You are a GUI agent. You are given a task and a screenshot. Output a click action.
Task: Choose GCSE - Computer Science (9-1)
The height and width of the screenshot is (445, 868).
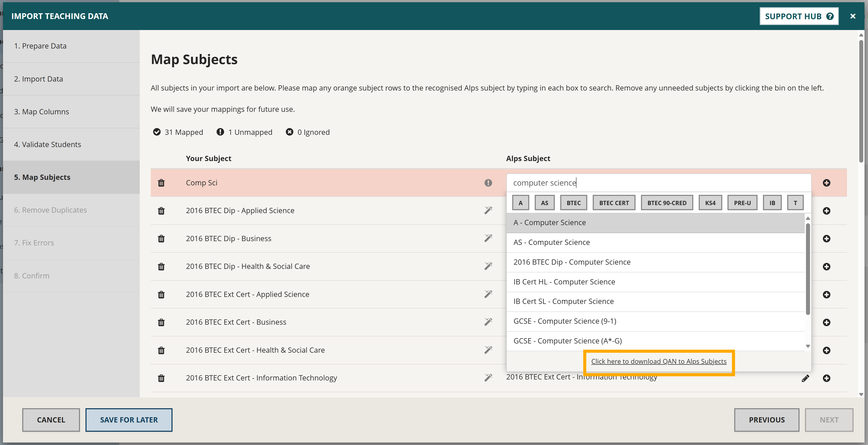(655, 321)
